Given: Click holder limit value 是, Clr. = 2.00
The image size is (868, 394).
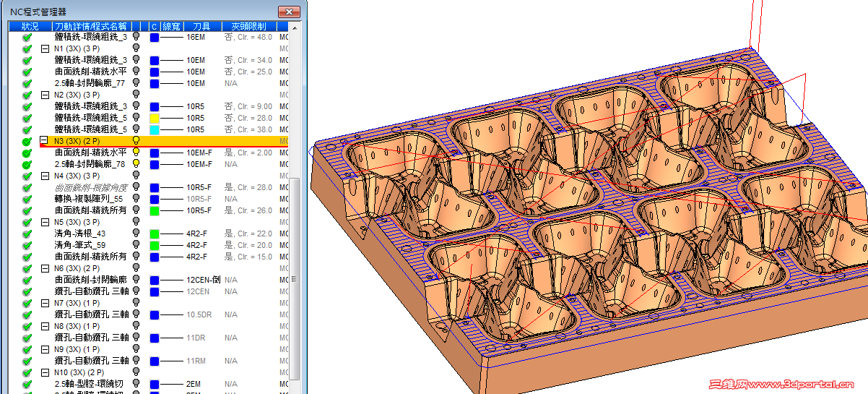Looking at the screenshot, I should tap(248, 153).
